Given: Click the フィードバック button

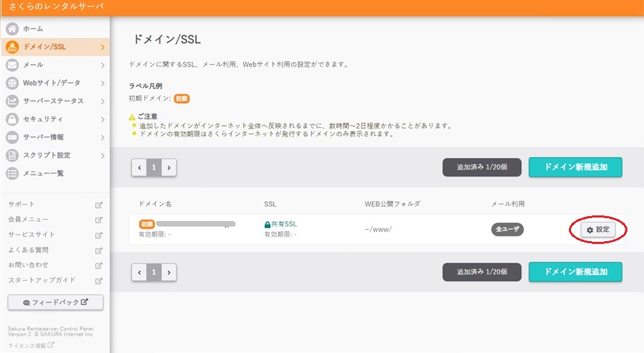Looking at the screenshot, I should [x=55, y=302].
